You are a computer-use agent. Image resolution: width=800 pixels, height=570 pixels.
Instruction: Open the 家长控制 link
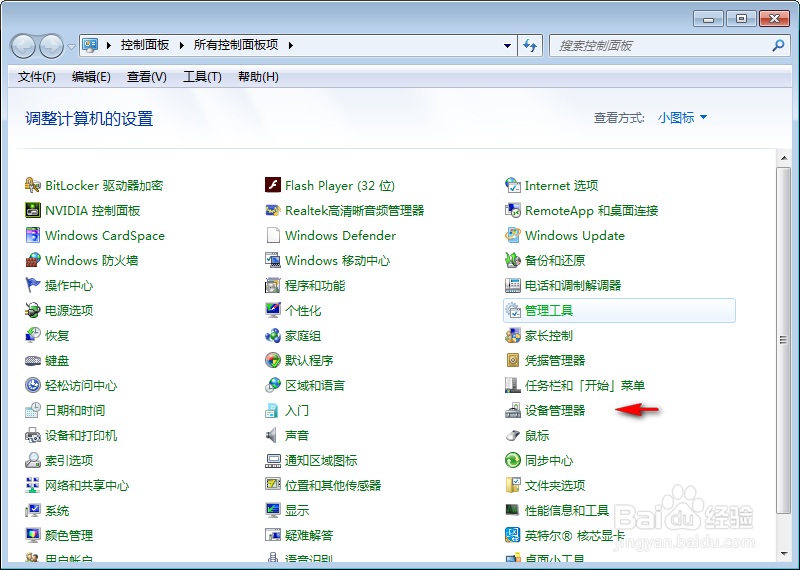click(x=549, y=335)
